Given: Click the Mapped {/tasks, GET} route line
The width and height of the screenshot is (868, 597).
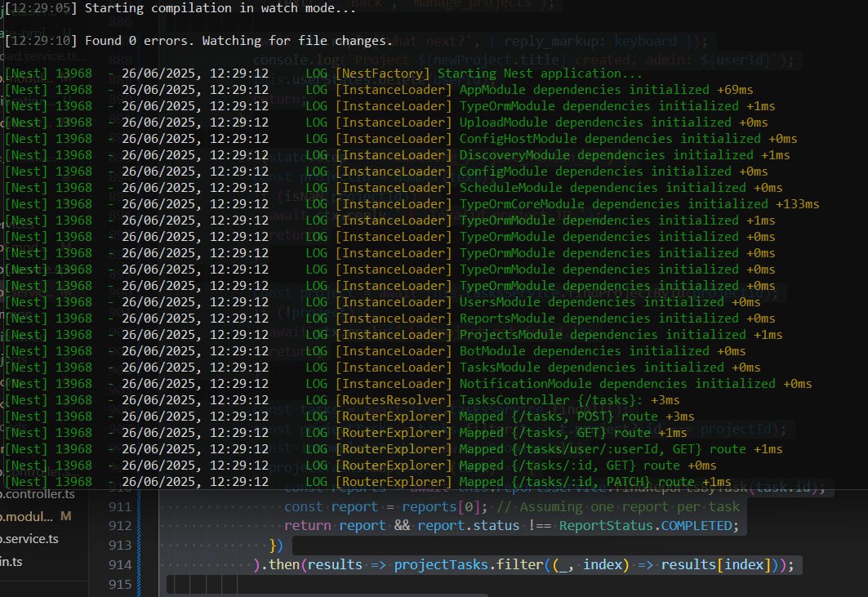Looking at the screenshot, I should tap(345, 433).
